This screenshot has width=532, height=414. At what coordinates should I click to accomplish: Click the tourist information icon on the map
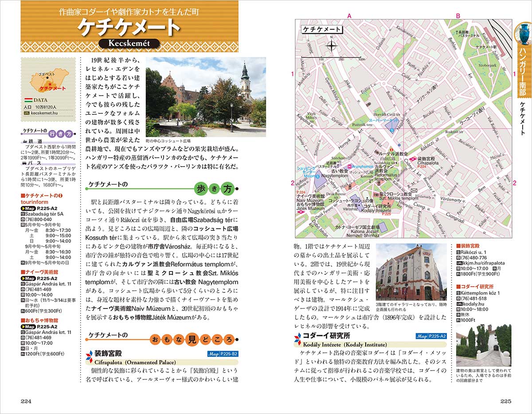pos(391,149)
